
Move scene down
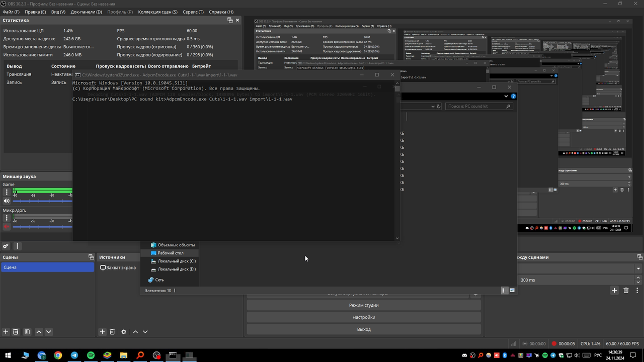pos(48,332)
